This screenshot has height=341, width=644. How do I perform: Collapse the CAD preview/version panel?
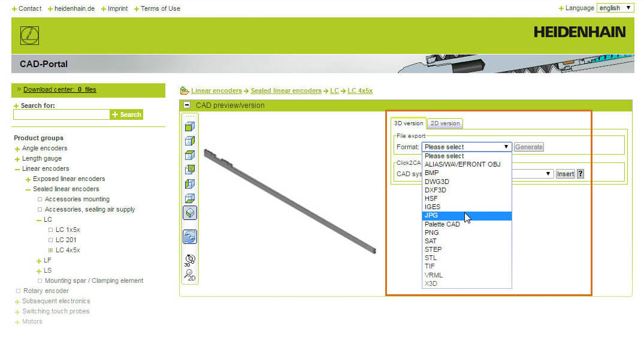pos(187,105)
